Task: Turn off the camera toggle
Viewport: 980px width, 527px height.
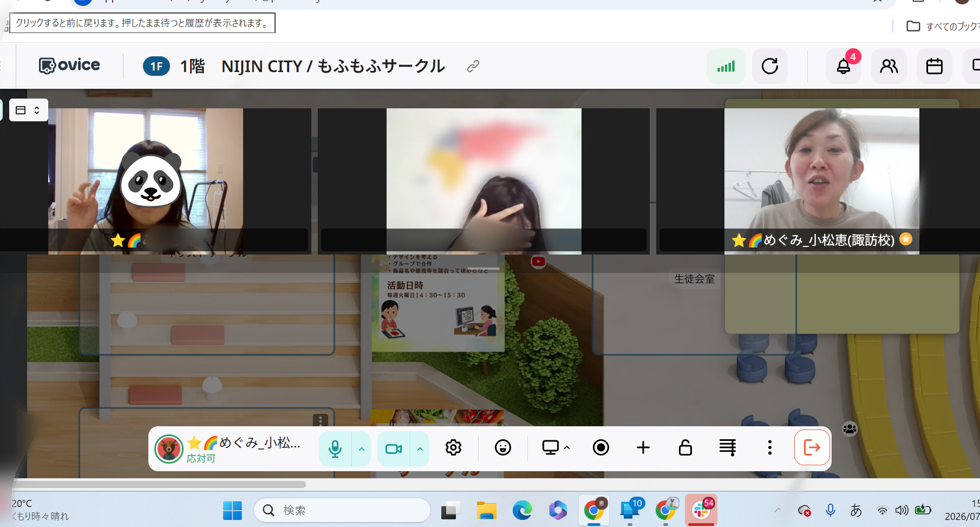Action: (x=394, y=448)
